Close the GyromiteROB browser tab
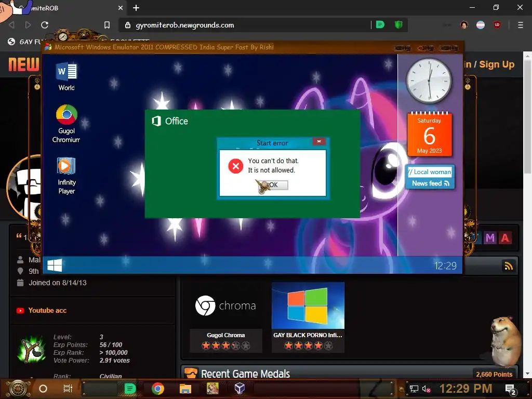This screenshot has height=399, width=532. 121,8
